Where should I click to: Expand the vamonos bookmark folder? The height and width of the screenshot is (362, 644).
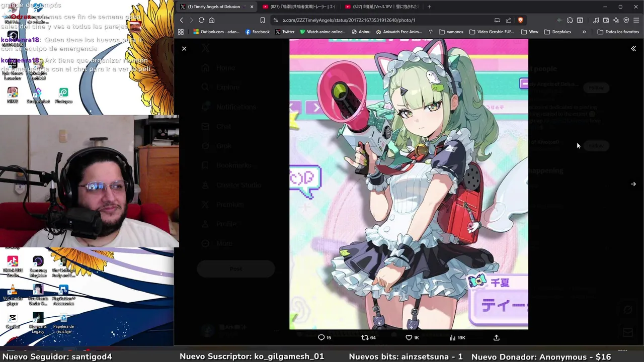(x=451, y=32)
